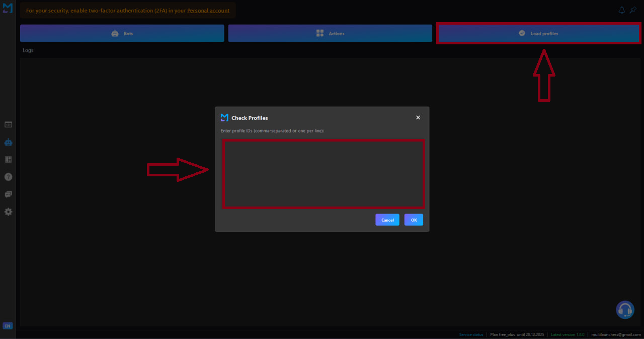Open the Bots panel
Viewport: 644px width, 339px height.
coord(122,33)
